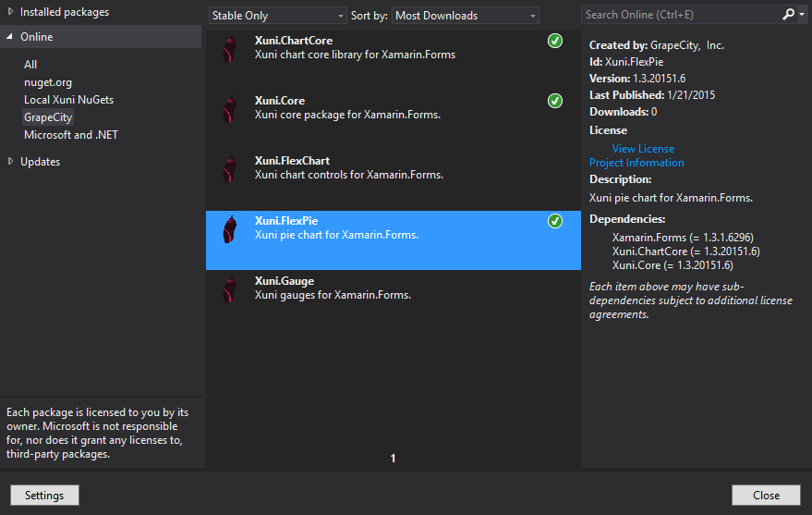Screen dimensions: 812x515
Task: Click the Xuni.Core package icon
Action: pyautogui.click(x=228, y=109)
